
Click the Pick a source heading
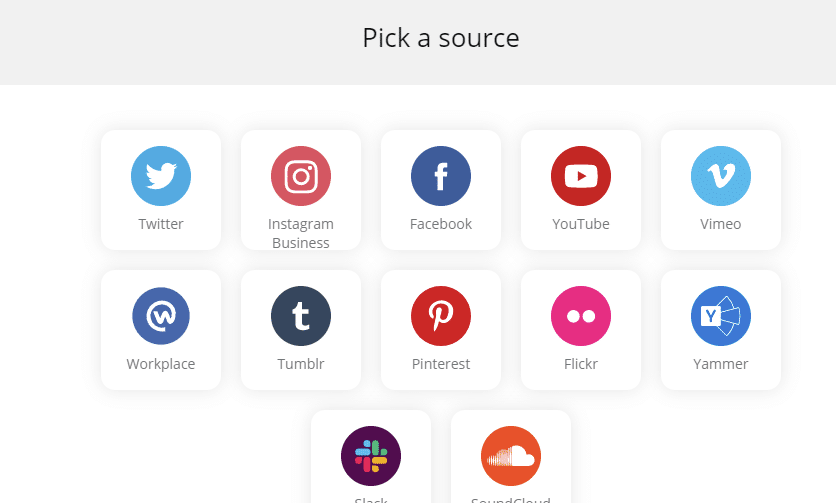(441, 39)
